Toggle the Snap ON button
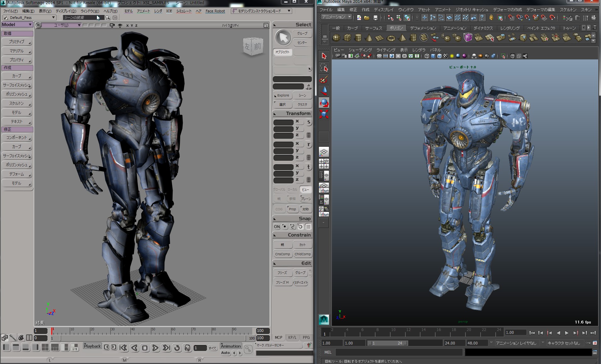The height and width of the screenshot is (364, 601). tap(277, 227)
